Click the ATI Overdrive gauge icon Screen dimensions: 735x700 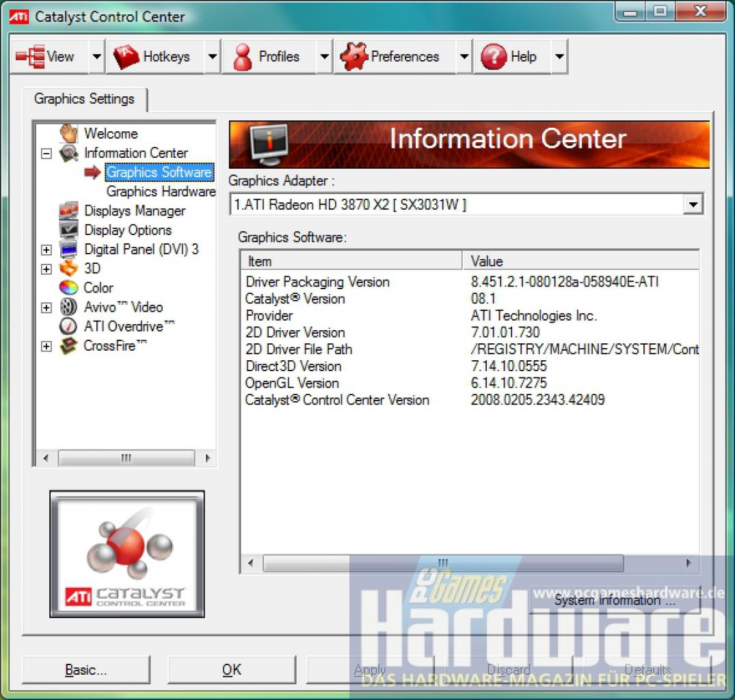[68, 326]
